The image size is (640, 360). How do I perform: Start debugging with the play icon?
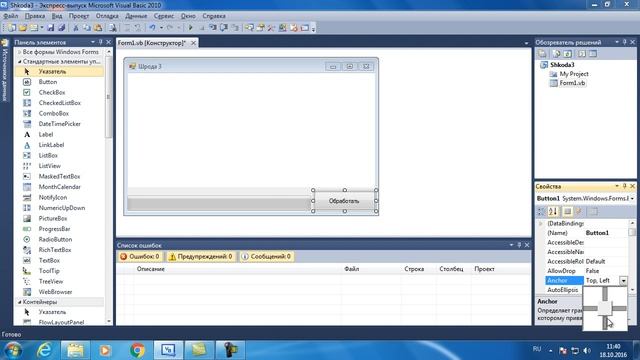[190, 28]
